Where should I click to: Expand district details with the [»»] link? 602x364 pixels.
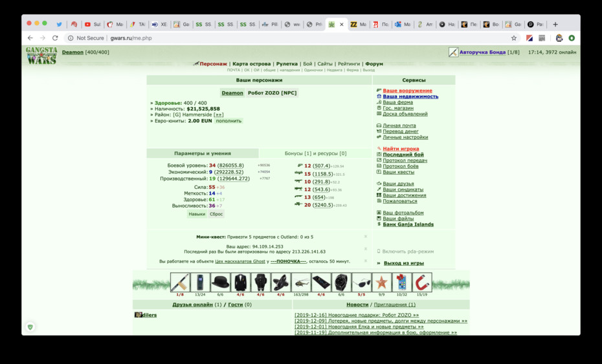tap(218, 114)
